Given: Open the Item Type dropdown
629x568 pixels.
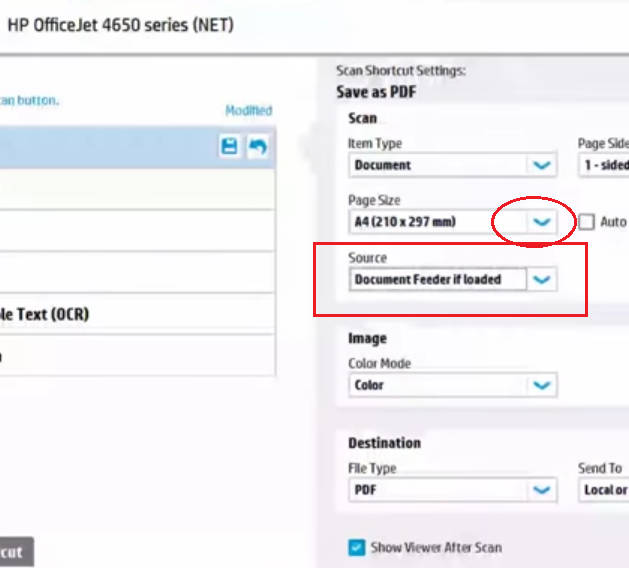Looking at the screenshot, I should (x=541, y=165).
